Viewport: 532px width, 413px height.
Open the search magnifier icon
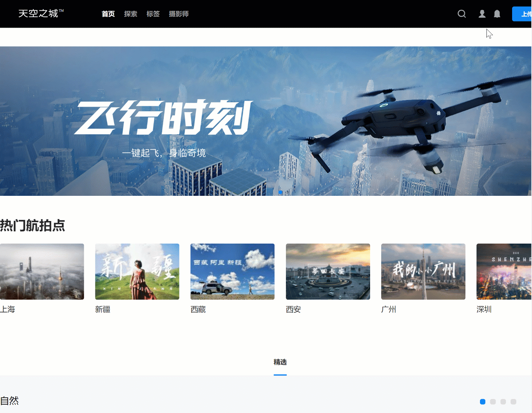[x=462, y=14]
